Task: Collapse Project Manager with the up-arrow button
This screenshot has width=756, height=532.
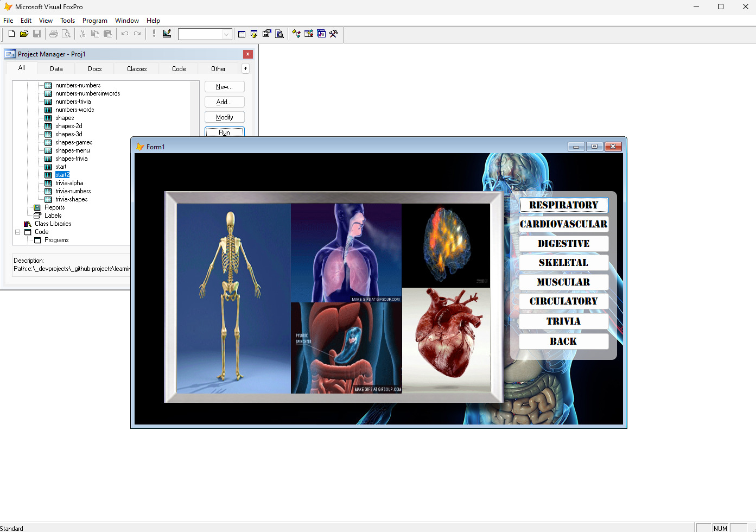Action: (245, 68)
